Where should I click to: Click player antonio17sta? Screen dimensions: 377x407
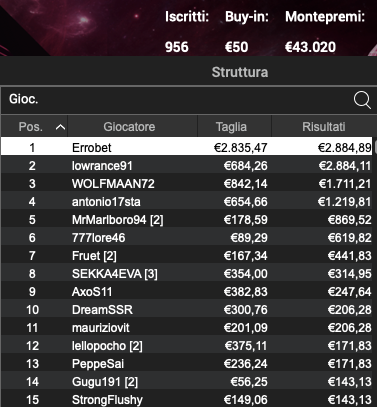point(187,202)
